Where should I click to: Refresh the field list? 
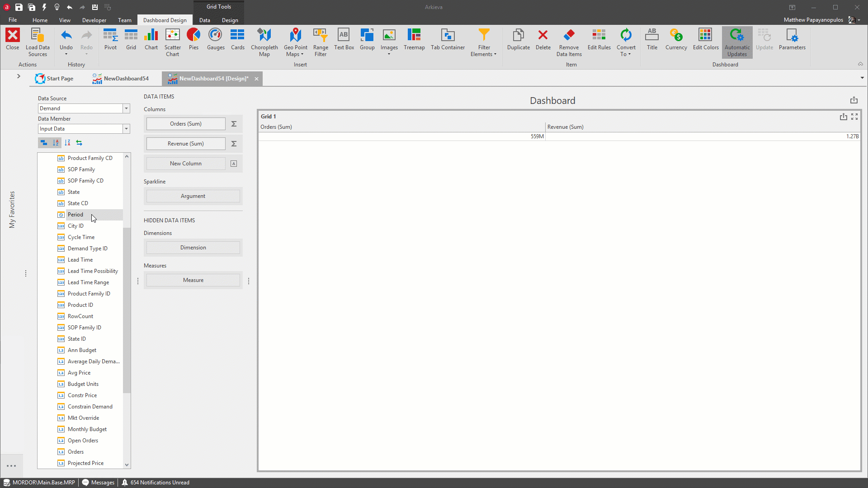pyautogui.click(x=79, y=143)
